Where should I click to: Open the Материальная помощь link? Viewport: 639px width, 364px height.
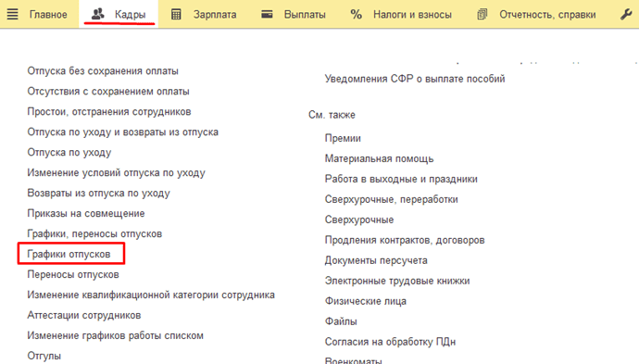(379, 159)
